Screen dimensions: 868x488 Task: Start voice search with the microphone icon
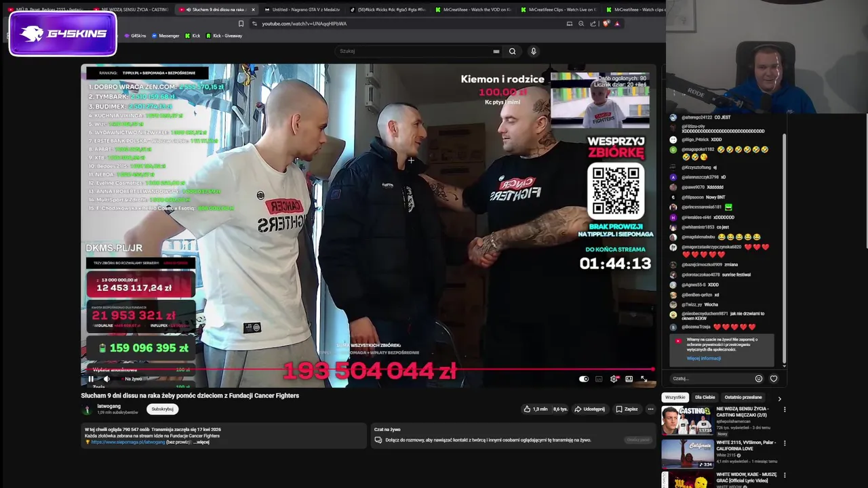(x=534, y=51)
